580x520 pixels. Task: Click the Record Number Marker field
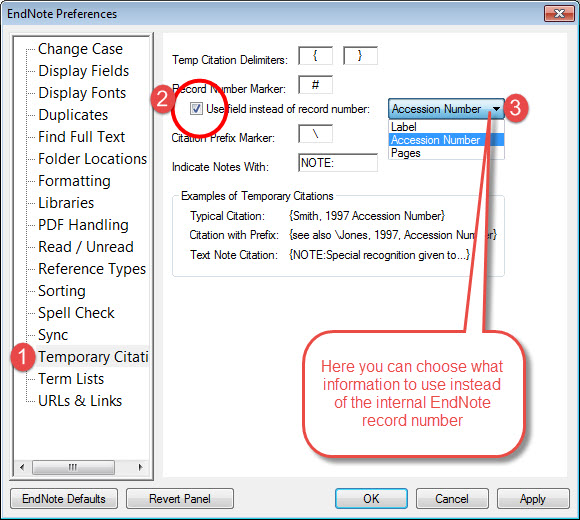click(316, 85)
